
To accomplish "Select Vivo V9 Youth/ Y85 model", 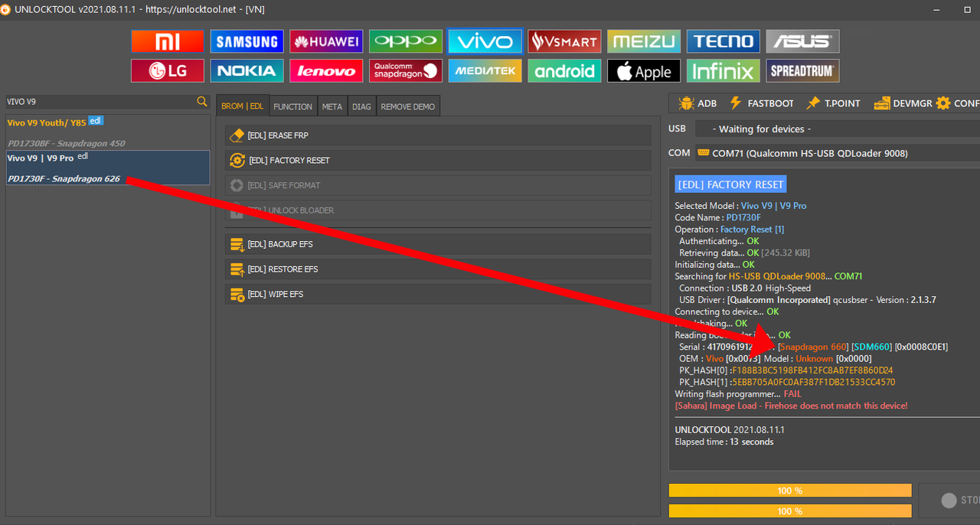I will (x=108, y=132).
